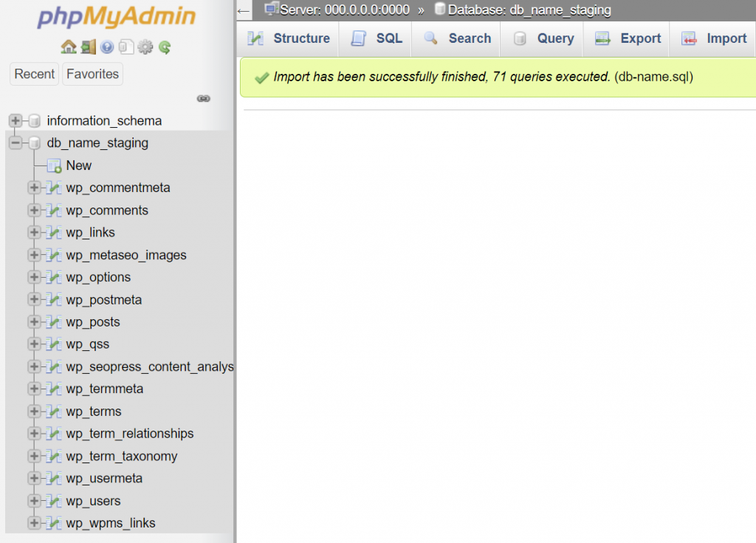Create a new table via New link
Image resolution: width=756 pixels, height=543 pixels.
click(x=78, y=165)
